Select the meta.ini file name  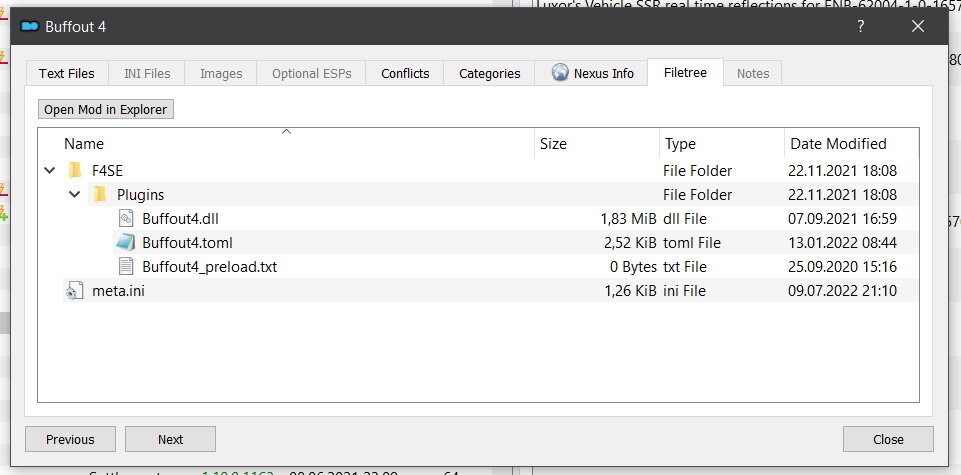pyautogui.click(x=118, y=291)
